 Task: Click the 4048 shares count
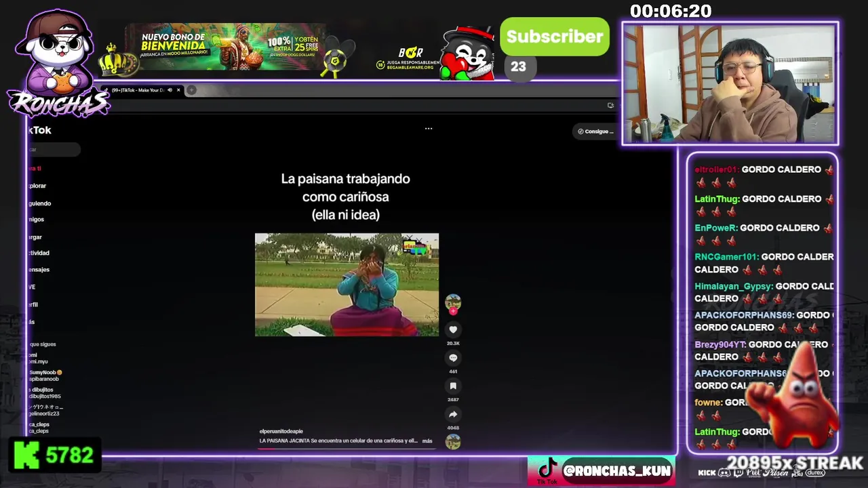[x=453, y=428]
